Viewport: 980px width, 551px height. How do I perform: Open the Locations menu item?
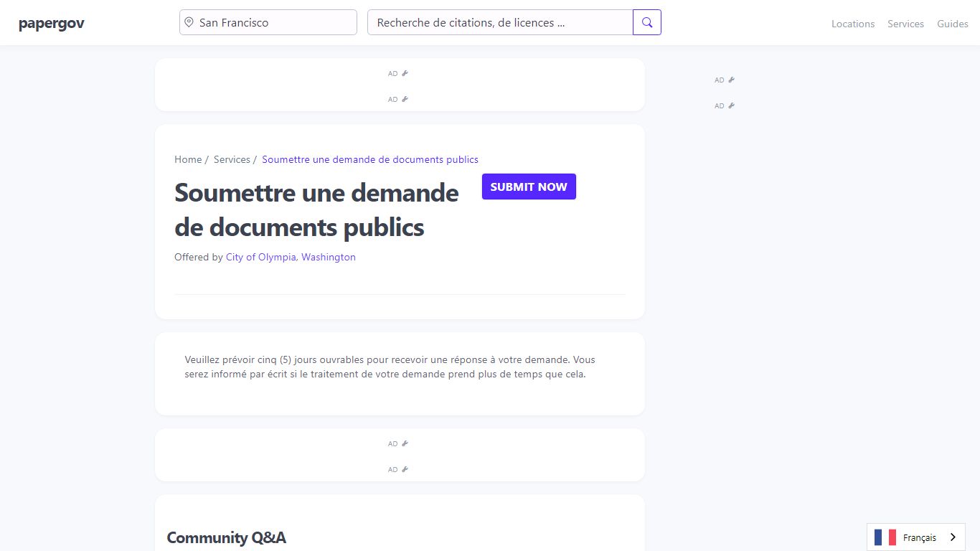click(853, 24)
